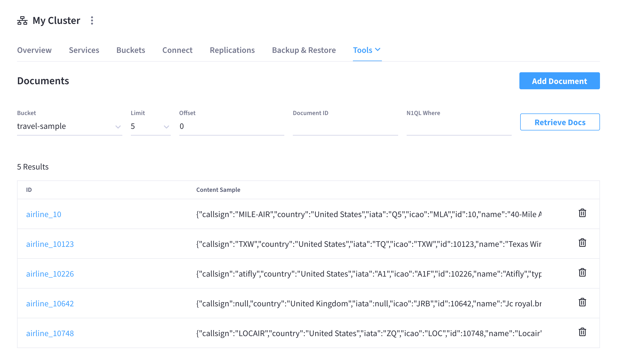Click the cluster network icon
Viewport: 617px width, 364px height.
click(x=22, y=20)
